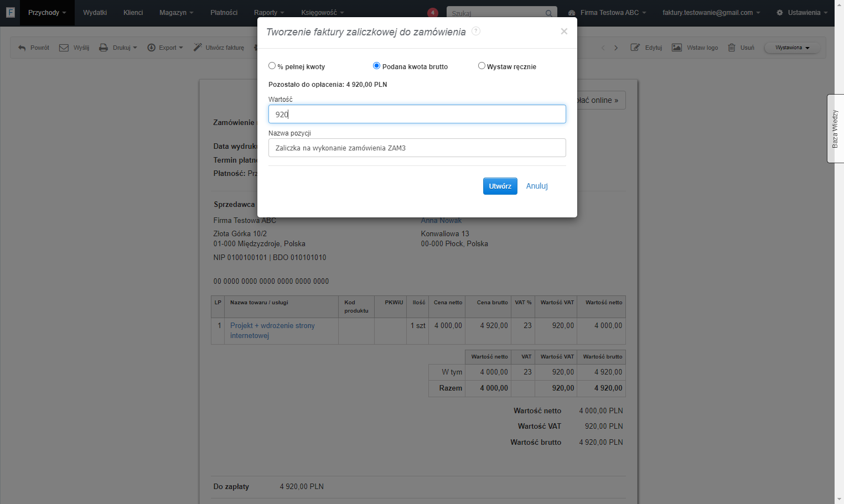
Task: Click the Wyślij envelope button
Action: 74,48
